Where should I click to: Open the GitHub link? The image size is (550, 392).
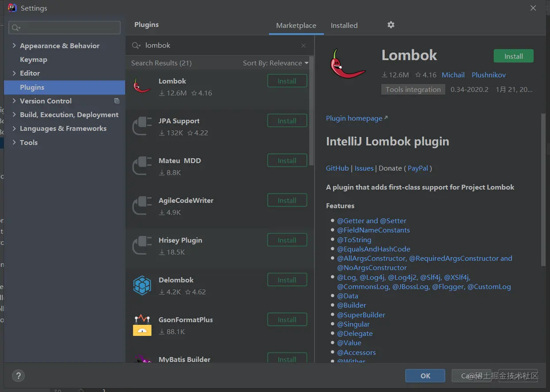coord(338,168)
